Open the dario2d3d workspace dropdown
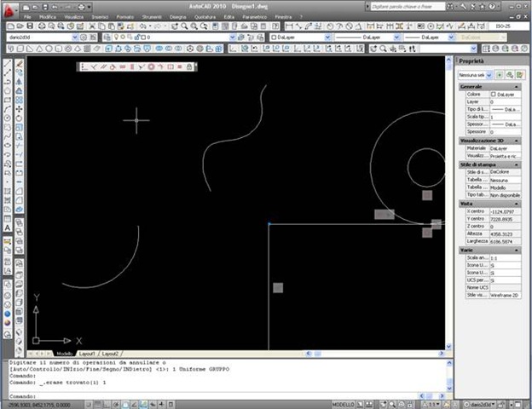 [75, 37]
